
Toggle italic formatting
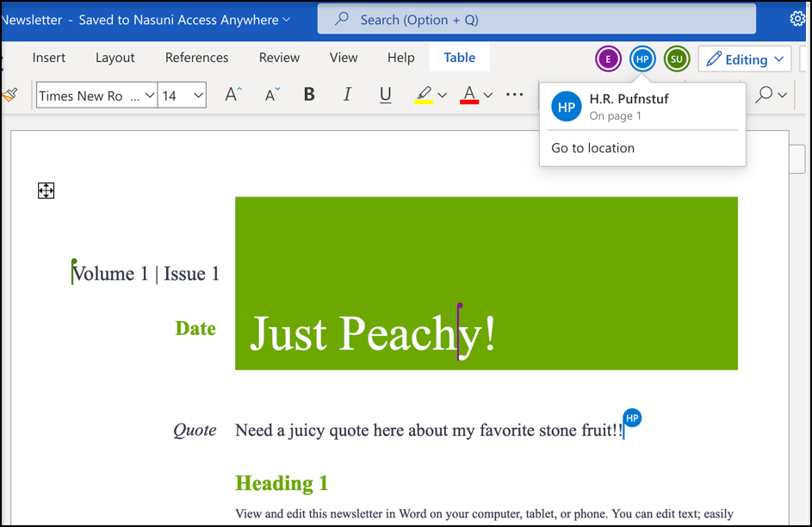(347, 95)
